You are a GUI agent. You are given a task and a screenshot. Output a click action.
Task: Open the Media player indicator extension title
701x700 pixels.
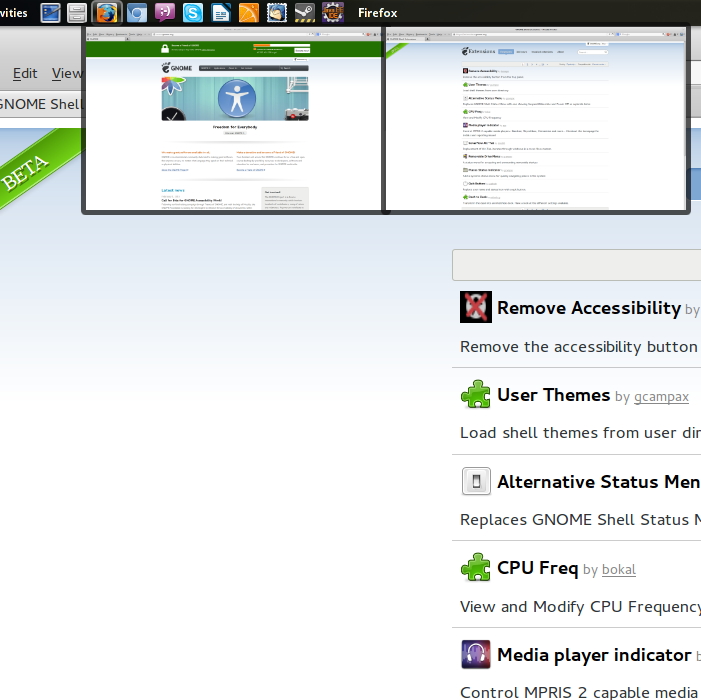594,655
